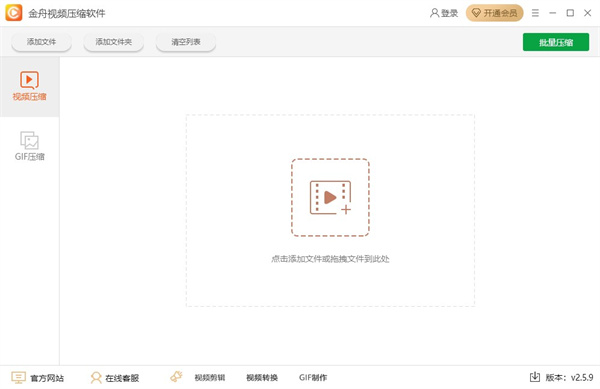The height and width of the screenshot is (389, 600).
Task: Click the download update icon
Action: [535, 377]
